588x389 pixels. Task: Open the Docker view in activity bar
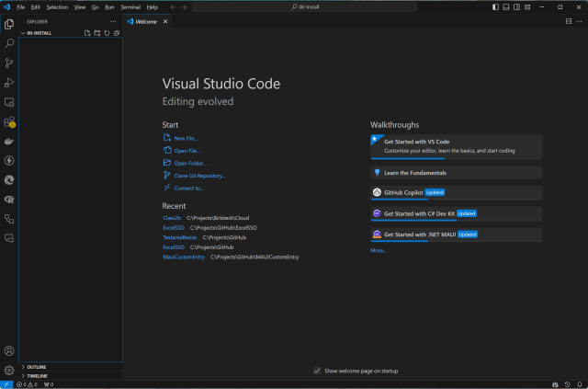pyautogui.click(x=9, y=142)
